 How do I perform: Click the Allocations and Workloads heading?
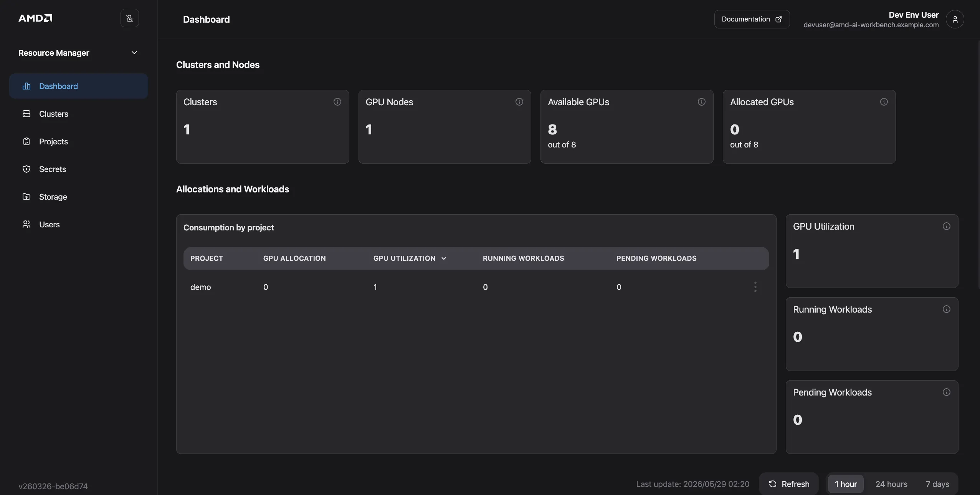coord(233,189)
